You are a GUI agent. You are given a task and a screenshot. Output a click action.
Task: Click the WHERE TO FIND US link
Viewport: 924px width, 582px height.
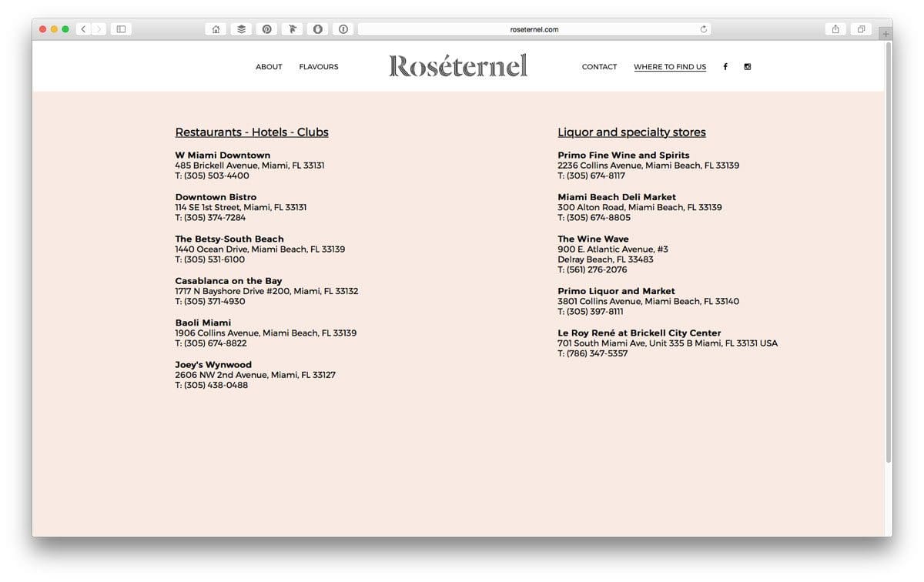point(669,67)
